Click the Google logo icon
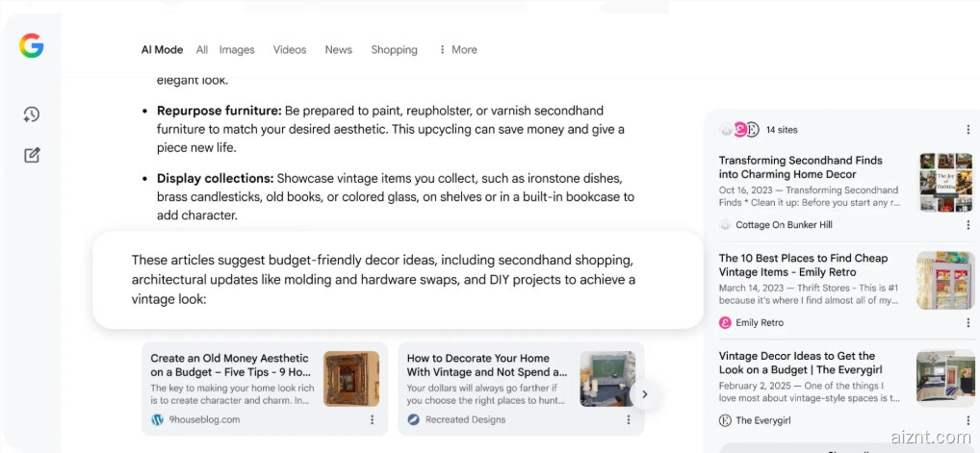 click(32, 45)
